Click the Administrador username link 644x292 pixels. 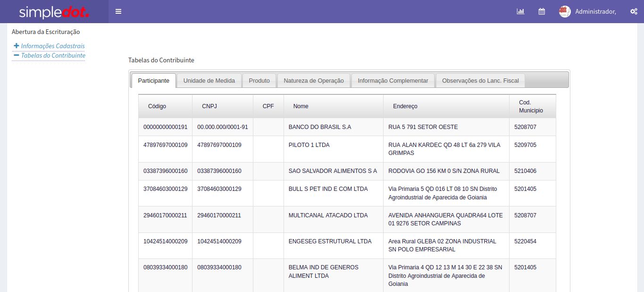pos(595,11)
